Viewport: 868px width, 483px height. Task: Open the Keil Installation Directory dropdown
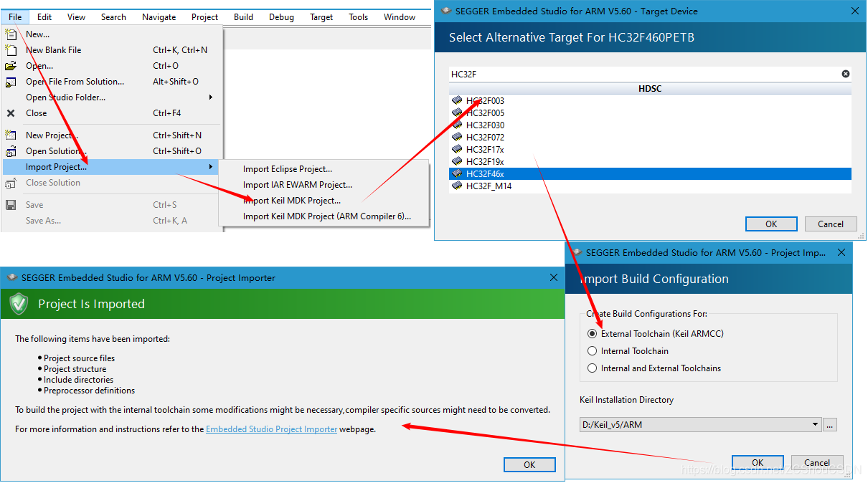click(x=816, y=425)
